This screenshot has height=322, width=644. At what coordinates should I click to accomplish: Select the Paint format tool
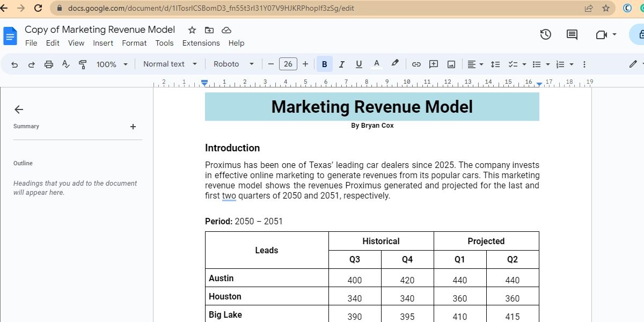pos(83,64)
